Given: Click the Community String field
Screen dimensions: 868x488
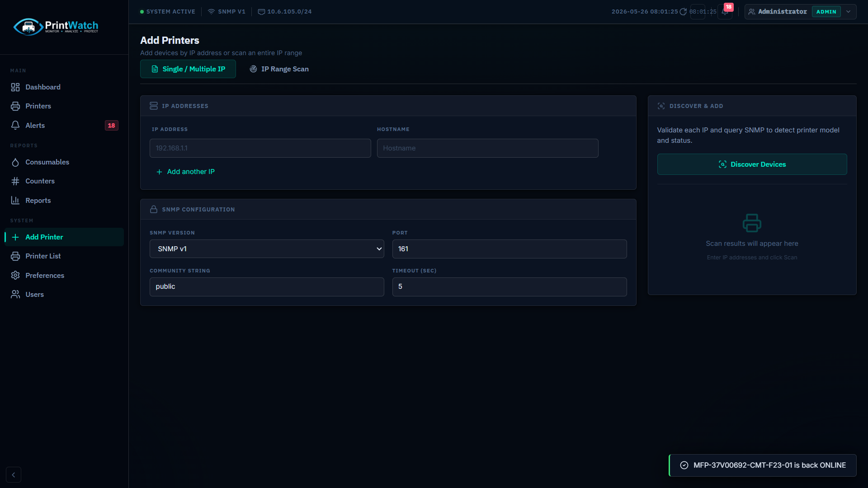Looking at the screenshot, I should tap(267, 287).
